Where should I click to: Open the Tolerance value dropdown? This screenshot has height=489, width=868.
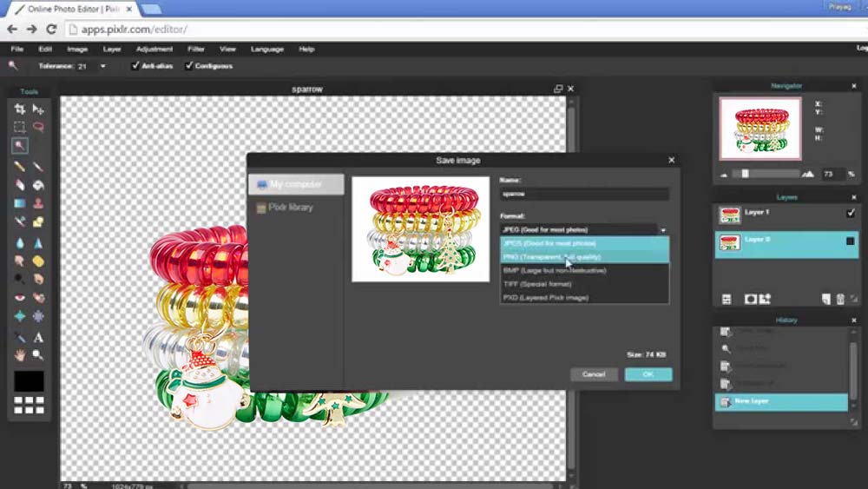pyautogui.click(x=103, y=66)
